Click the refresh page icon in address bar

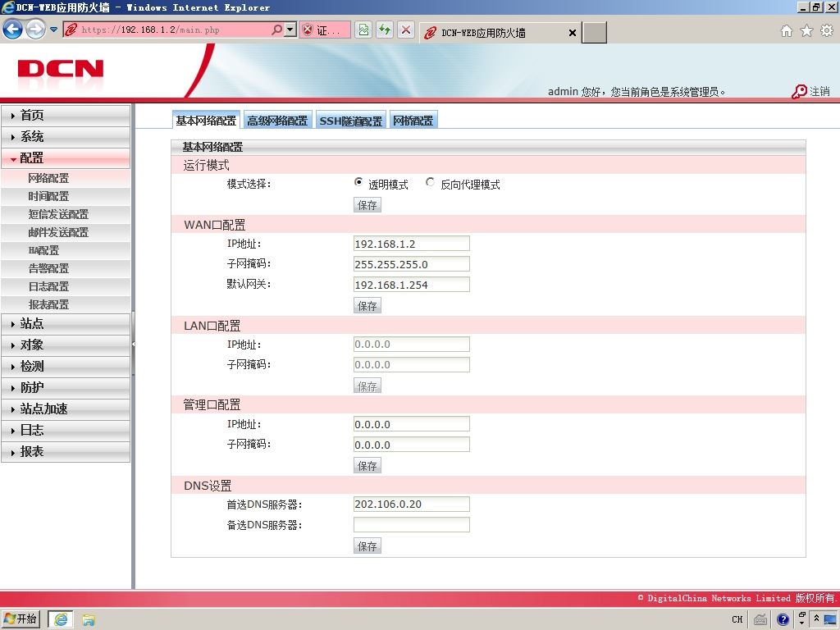[x=385, y=30]
